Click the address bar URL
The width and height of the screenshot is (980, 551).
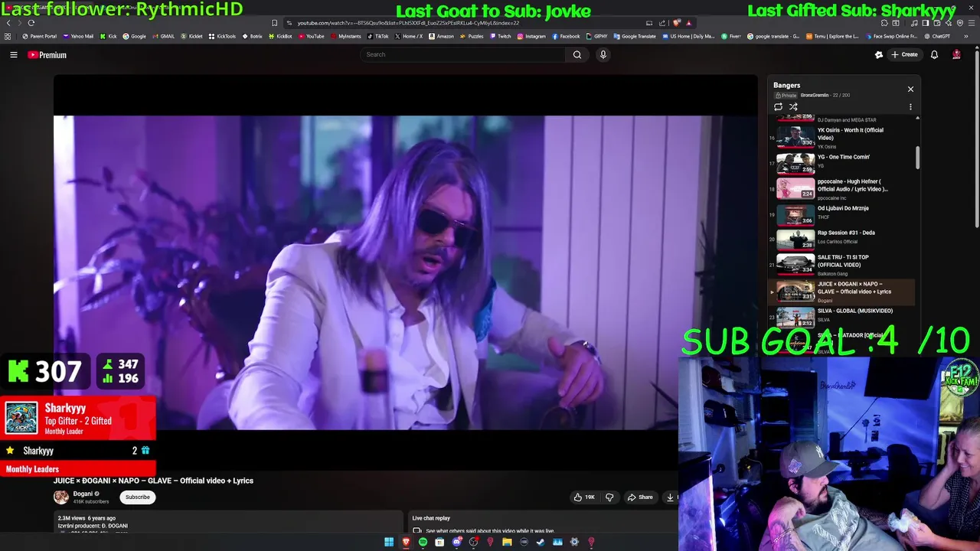(408, 23)
